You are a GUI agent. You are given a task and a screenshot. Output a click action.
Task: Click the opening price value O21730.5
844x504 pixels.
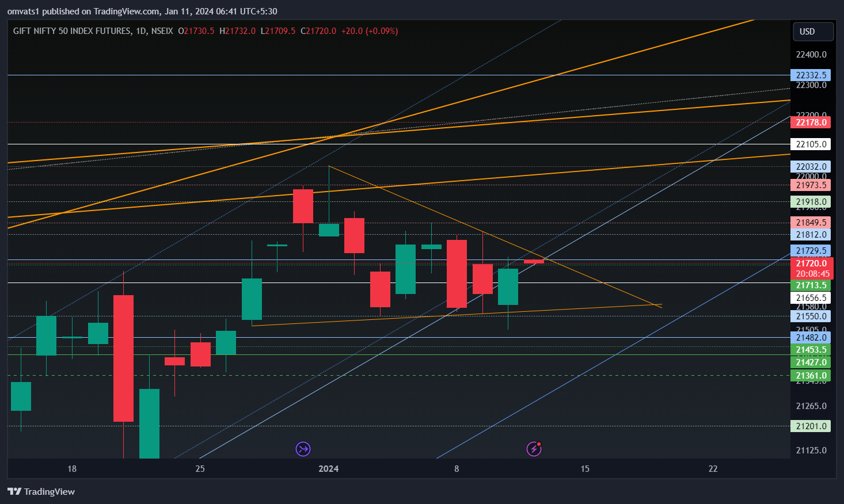196,31
